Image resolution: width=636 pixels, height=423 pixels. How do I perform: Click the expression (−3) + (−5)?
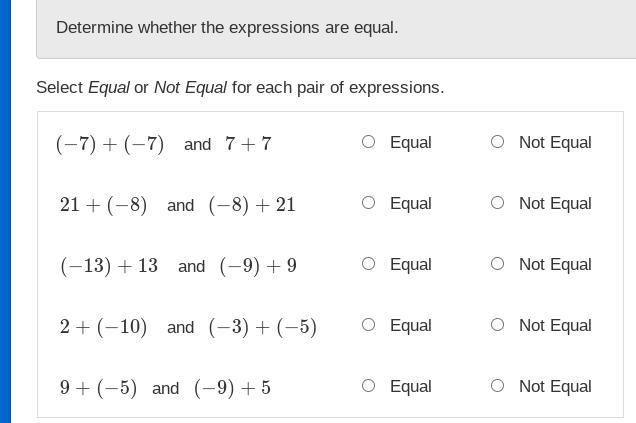[263, 327]
